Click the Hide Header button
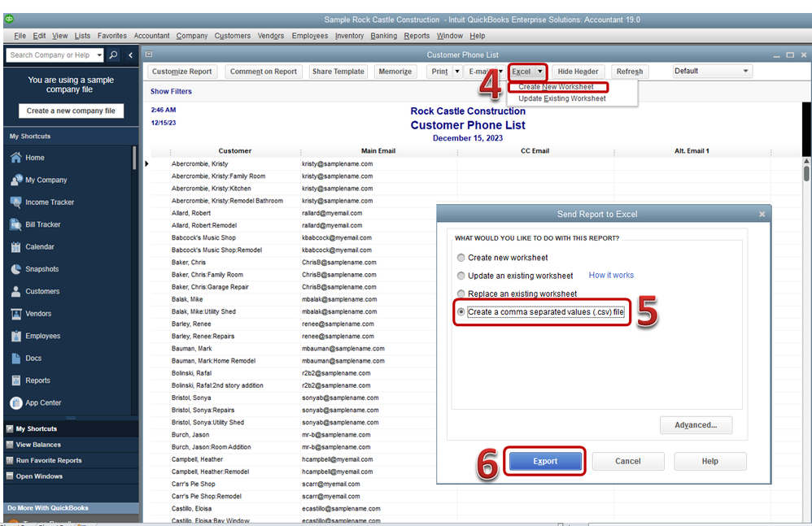Screen dimensions: 812x526 point(578,72)
